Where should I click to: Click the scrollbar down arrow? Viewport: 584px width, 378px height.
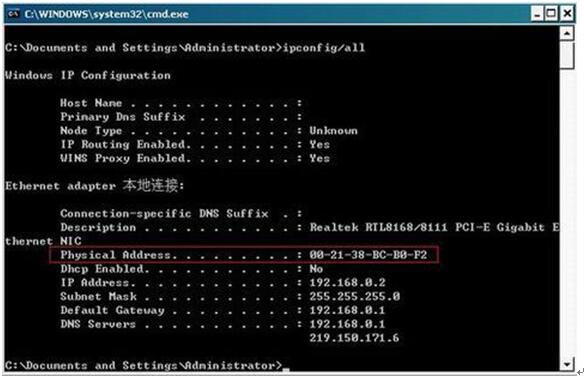[566, 364]
